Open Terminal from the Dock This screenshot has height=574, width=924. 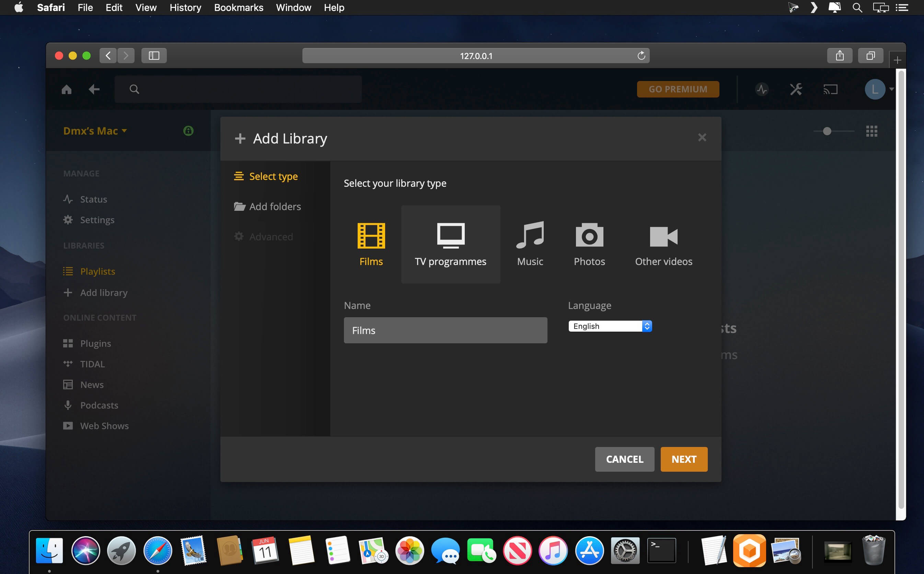[x=661, y=550]
